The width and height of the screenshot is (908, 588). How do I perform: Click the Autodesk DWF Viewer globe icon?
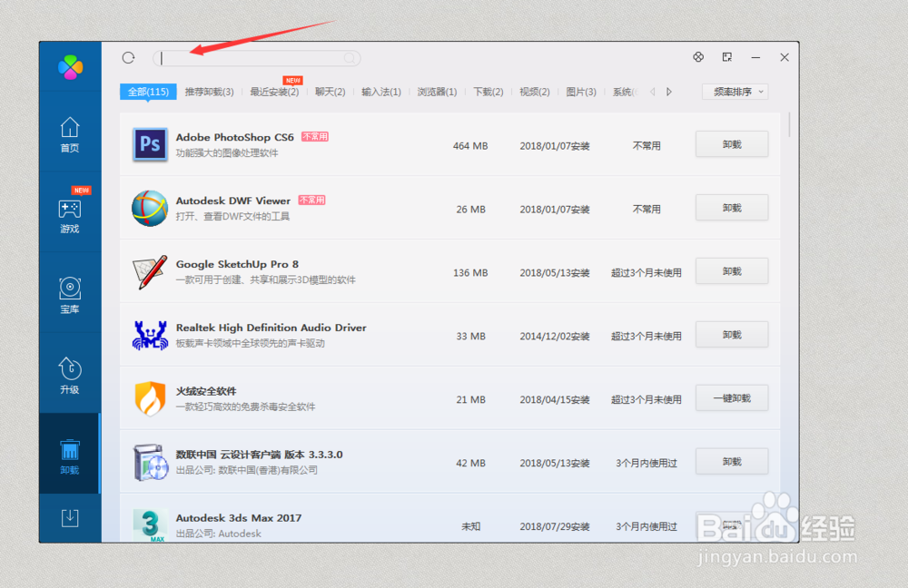(x=150, y=208)
